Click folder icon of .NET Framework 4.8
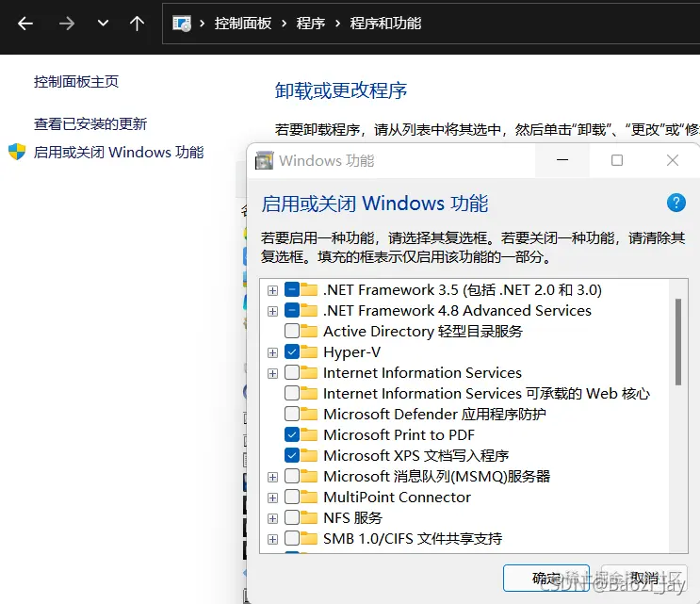This screenshot has height=604, width=700. coord(309,310)
